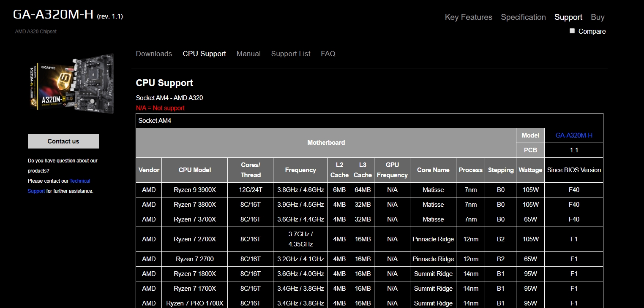The width and height of the screenshot is (644, 308).
Task: Click the PCB label cell
Action: (x=530, y=150)
